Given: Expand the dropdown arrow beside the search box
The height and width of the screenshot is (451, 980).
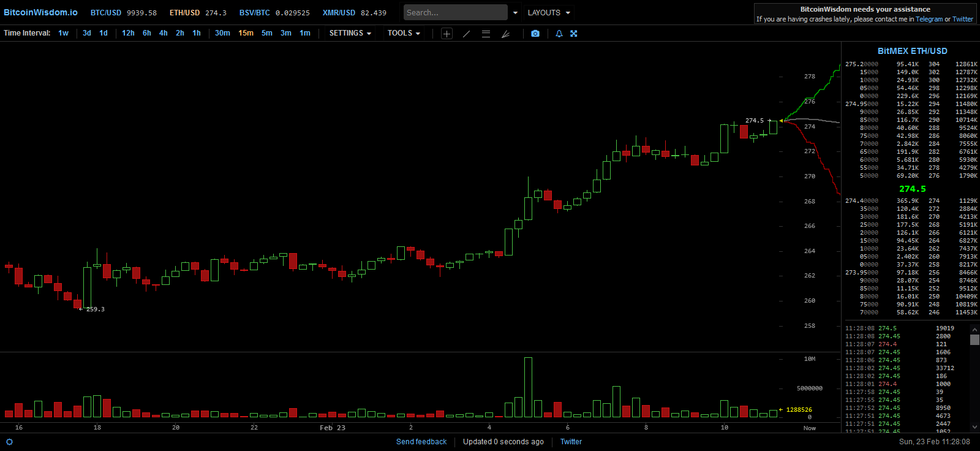Looking at the screenshot, I should tap(515, 12).
